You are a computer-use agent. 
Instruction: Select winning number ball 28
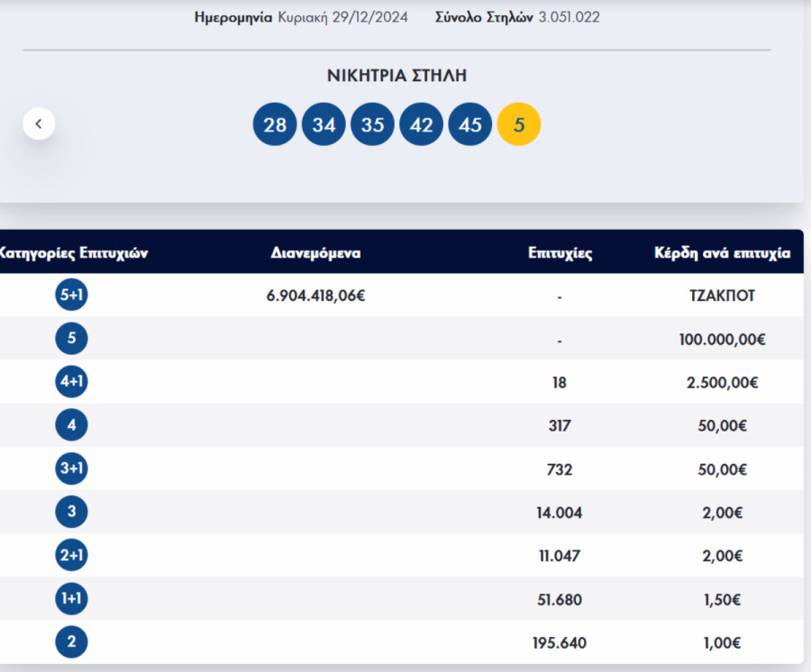tap(275, 124)
